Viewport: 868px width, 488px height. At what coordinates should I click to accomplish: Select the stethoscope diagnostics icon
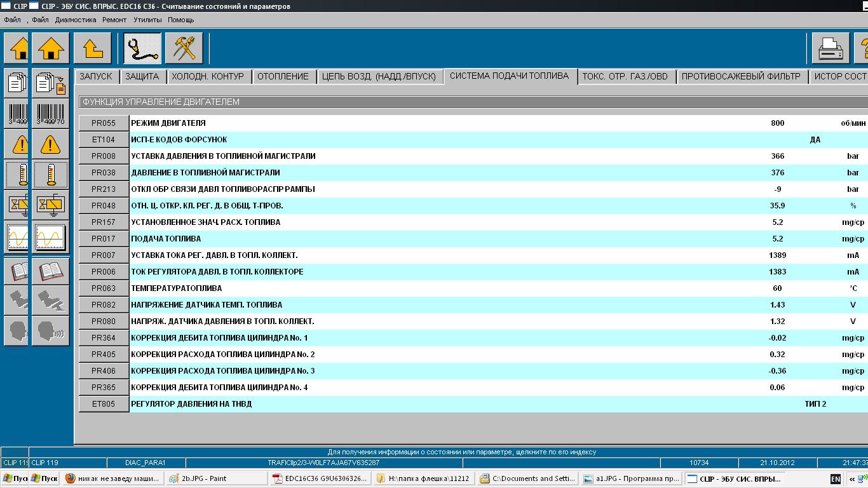pyautogui.click(x=142, y=48)
